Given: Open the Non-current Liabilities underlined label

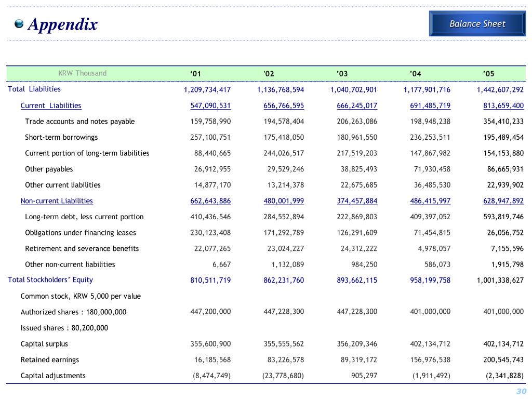Looking at the screenshot, I should click(x=57, y=201).
